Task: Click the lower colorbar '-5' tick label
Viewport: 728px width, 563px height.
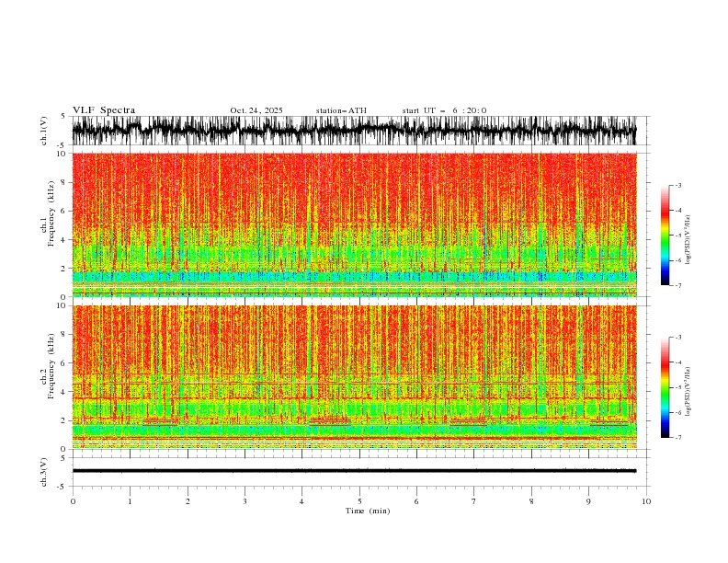Action: tap(677, 387)
